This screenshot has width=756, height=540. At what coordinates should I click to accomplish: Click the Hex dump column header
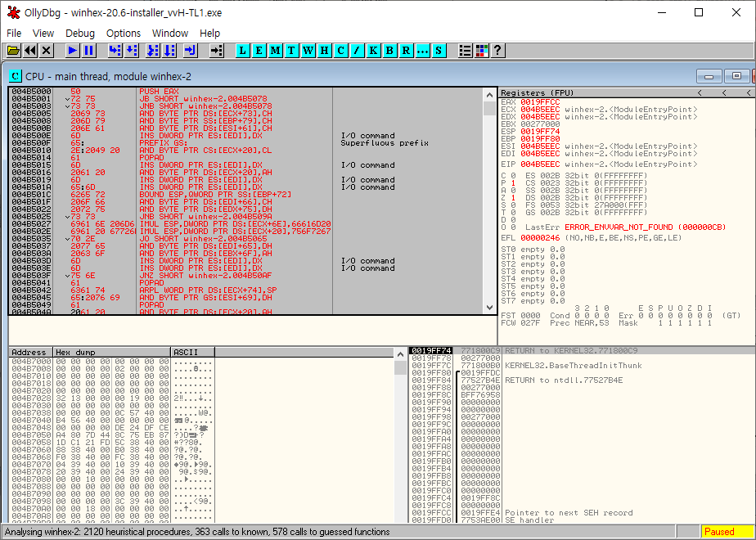[112, 353]
